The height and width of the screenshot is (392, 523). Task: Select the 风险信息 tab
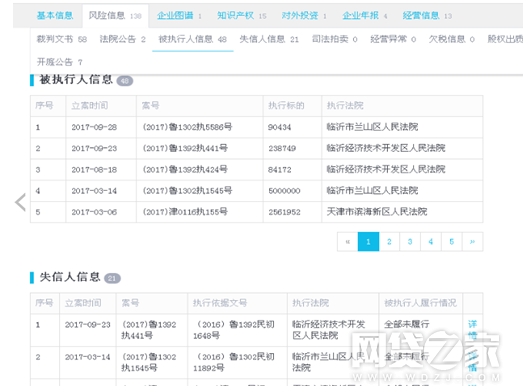click(x=115, y=15)
